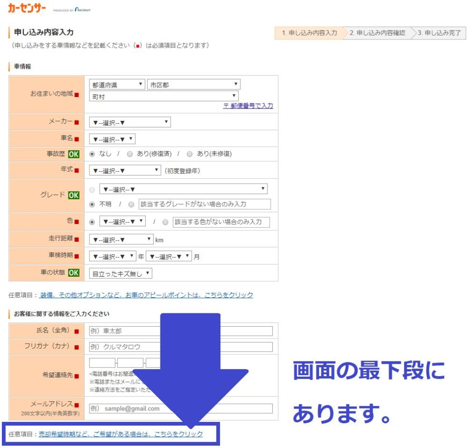Viewport: 476px width, 448px height.
Task: Click step 3 申し込み完了 tab
Action: pos(439,33)
